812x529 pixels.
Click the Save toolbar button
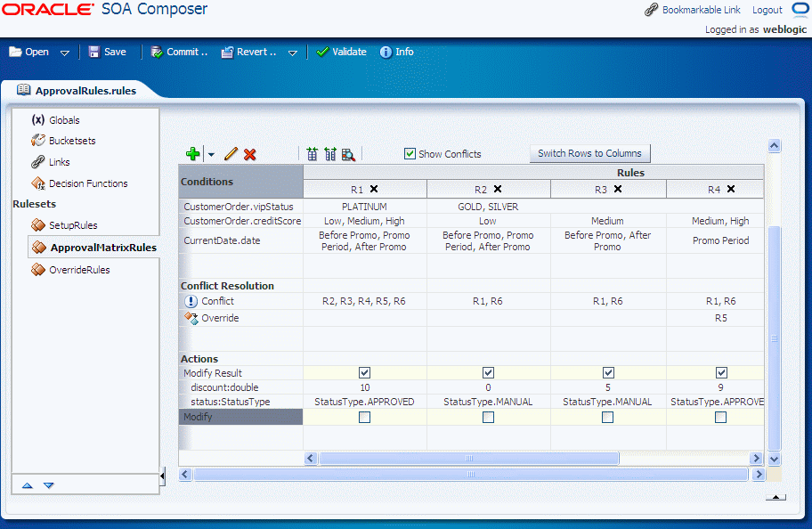pyautogui.click(x=107, y=52)
